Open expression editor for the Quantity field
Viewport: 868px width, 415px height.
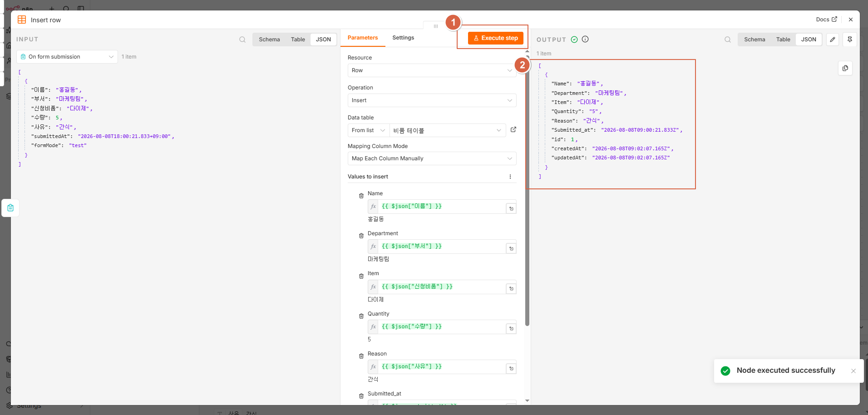(511, 328)
